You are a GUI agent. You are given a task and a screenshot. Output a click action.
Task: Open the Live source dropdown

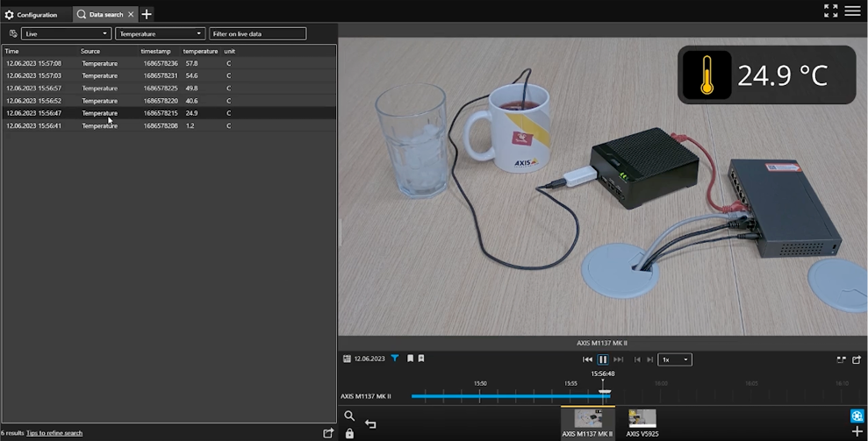pos(66,33)
